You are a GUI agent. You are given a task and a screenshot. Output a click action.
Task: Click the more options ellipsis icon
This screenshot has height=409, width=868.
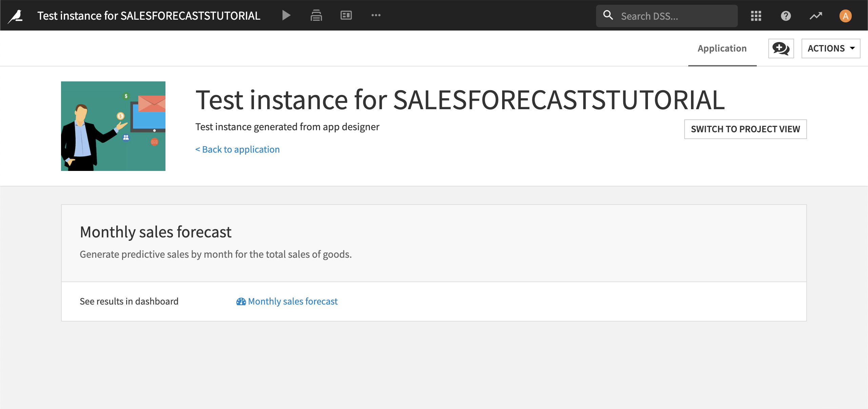(x=376, y=15)
